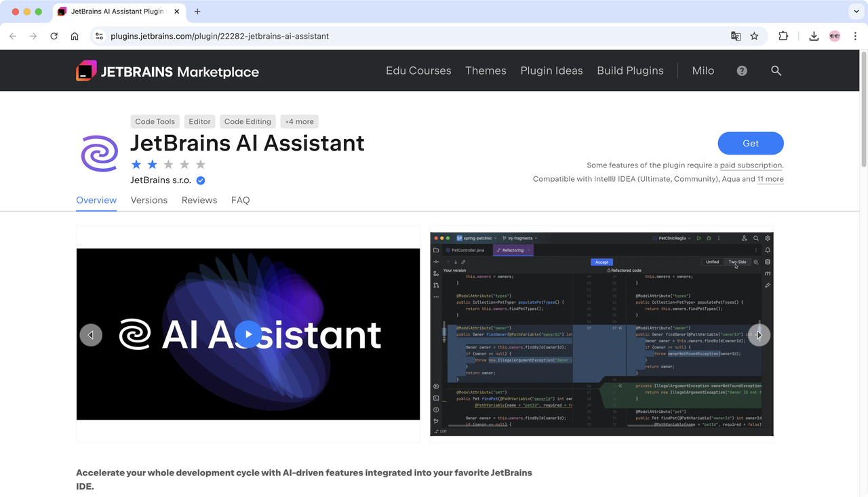Click the 'Code Editing' tag
This screenshot has width=868, height=497.
[x=248, y=121]
